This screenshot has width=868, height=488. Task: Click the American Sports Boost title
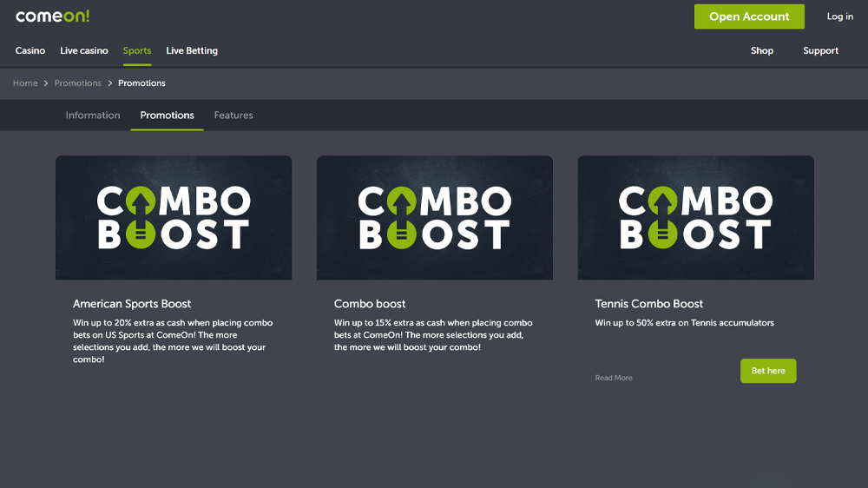[x=132, y=304]
